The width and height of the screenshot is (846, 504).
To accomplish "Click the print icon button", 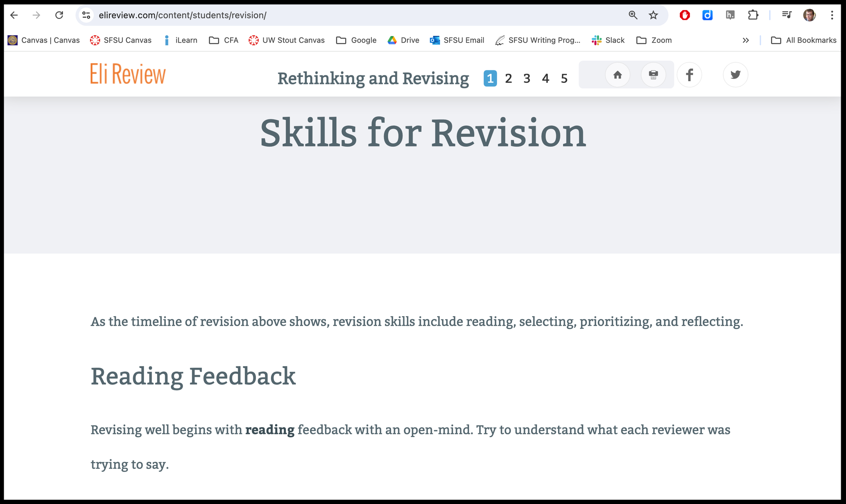I will 653,75.
